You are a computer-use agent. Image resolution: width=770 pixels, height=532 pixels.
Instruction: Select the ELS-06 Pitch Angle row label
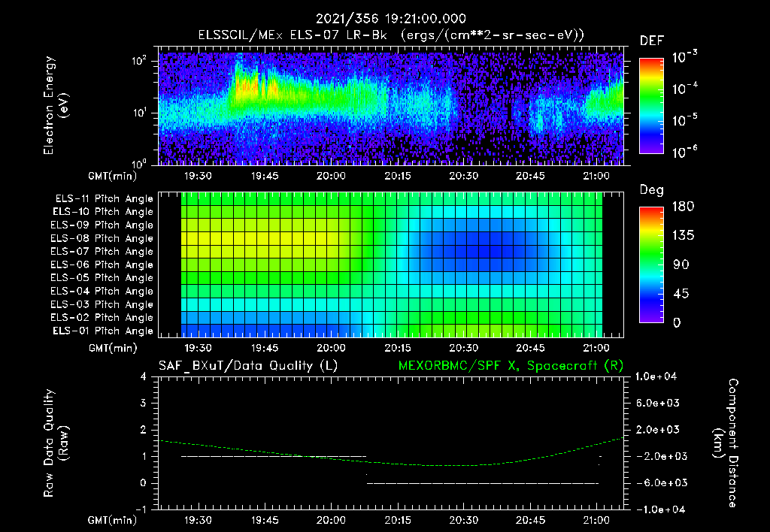[102, 264]
